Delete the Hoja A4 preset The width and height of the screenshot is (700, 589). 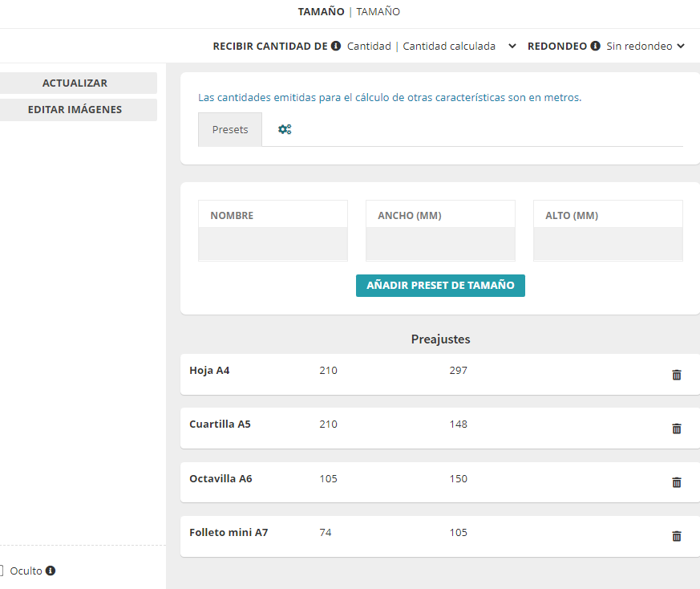[x=676, y=375]
